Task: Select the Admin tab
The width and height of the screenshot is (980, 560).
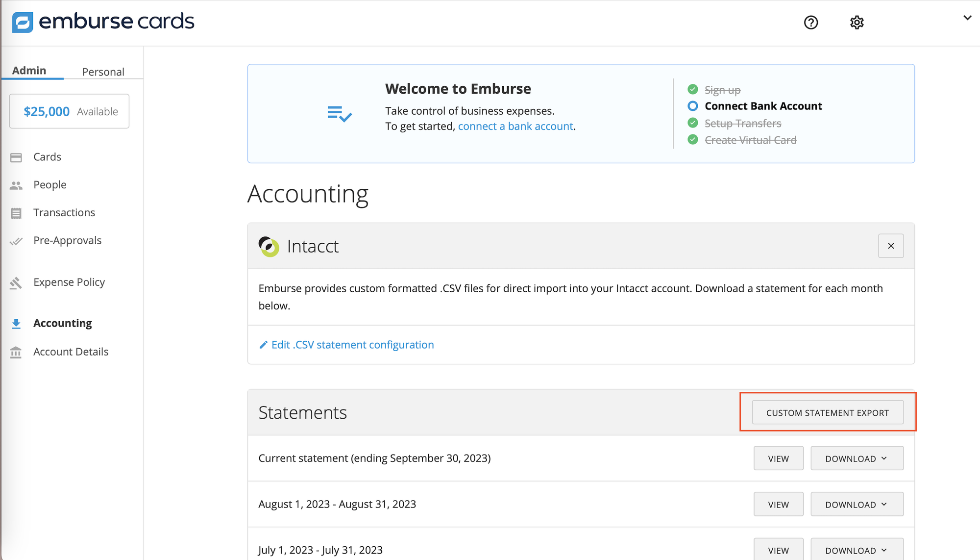Action: 29,70
